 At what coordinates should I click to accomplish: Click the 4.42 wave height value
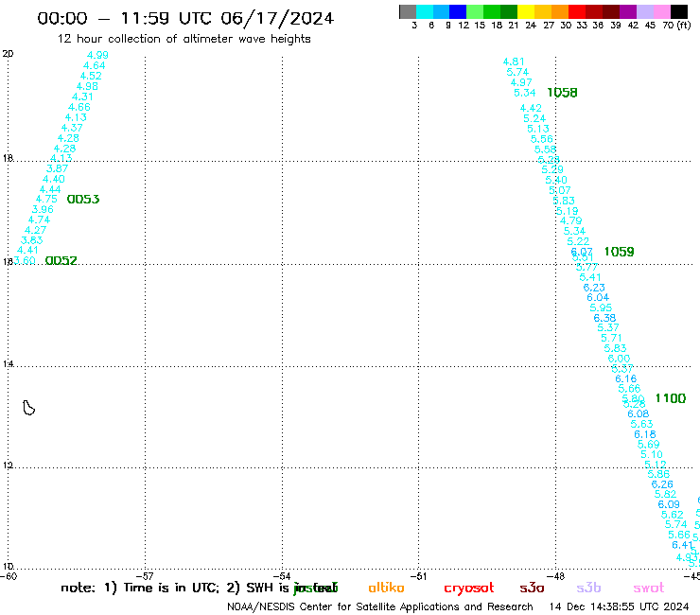click(531, 108)
